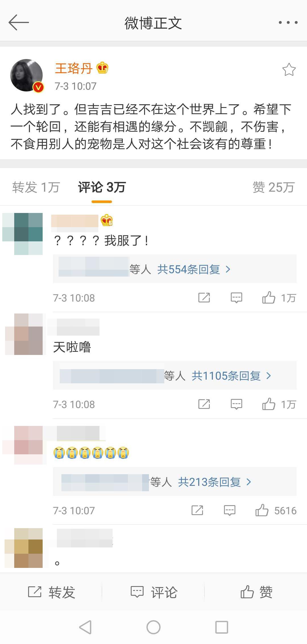Reply to the '天啦噜' comment via its bubble icon
Viewport: 307px width, 644px height.
tap(236, 404)
